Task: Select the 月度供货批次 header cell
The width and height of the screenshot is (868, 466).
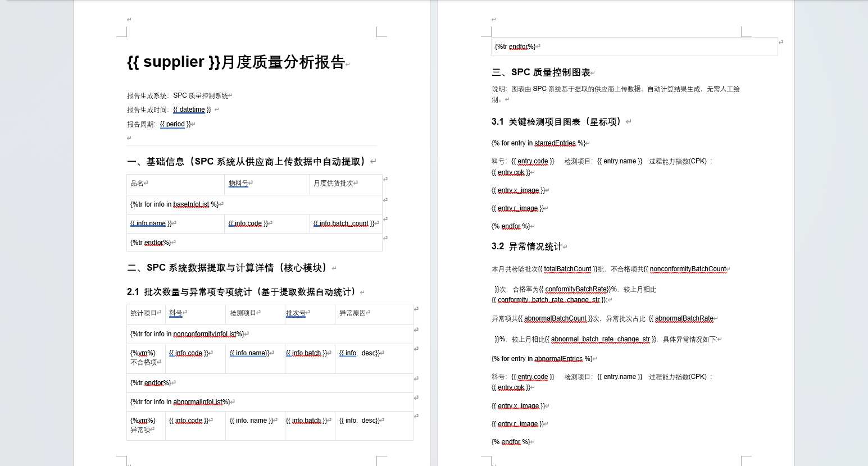Action: pos(333,184)
